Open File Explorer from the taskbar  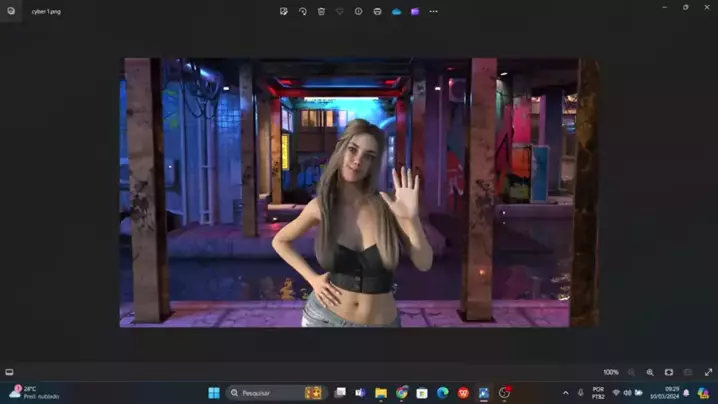click(381, 393)
